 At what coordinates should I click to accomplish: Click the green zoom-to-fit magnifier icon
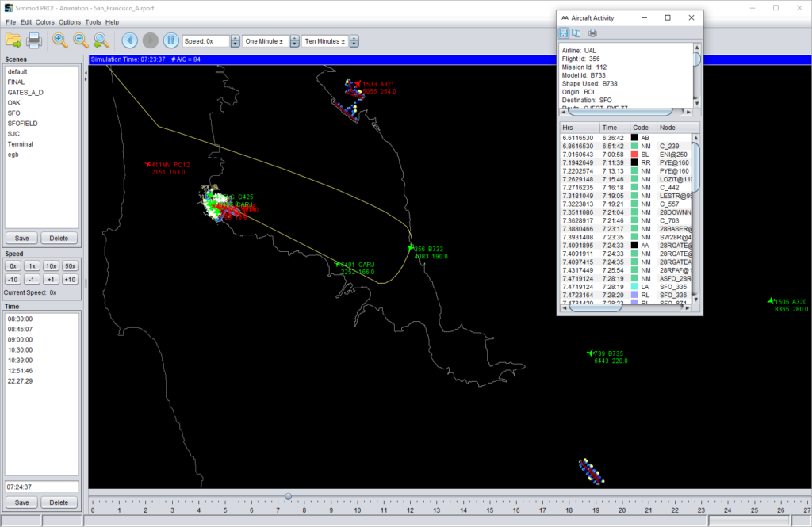tap(101, 40)
